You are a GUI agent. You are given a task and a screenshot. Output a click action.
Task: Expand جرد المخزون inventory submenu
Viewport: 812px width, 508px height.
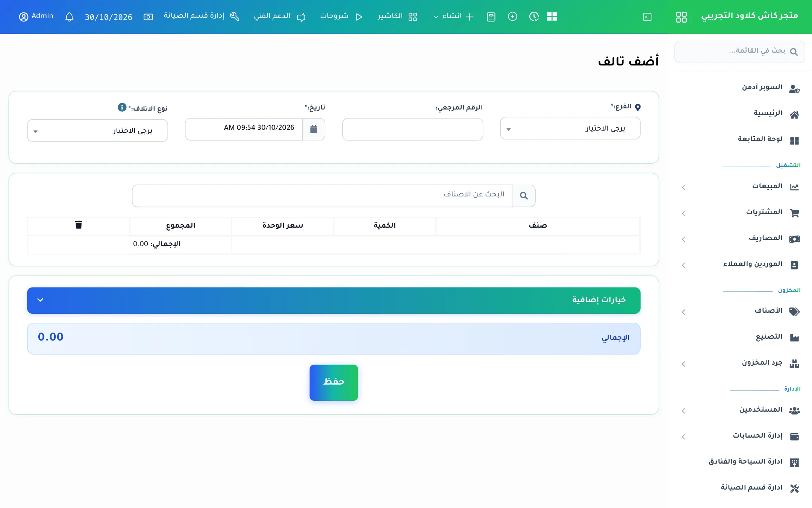(741, 363)
